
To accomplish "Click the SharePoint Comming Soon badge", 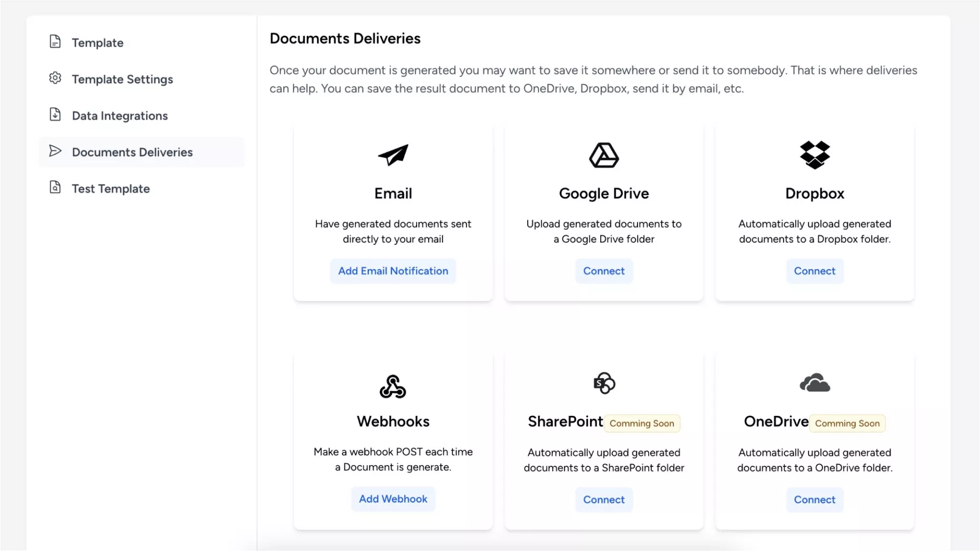I will [642, 423].
